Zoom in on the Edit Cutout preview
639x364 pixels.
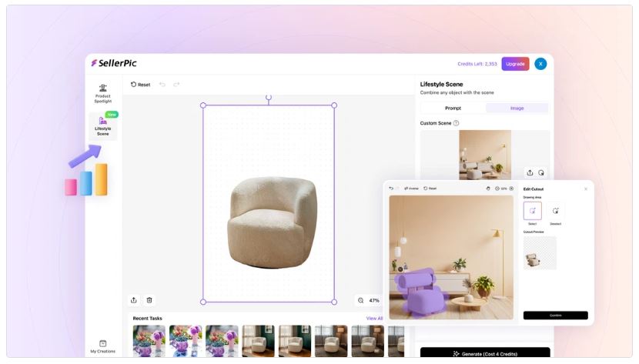click(x=511, y=189)
